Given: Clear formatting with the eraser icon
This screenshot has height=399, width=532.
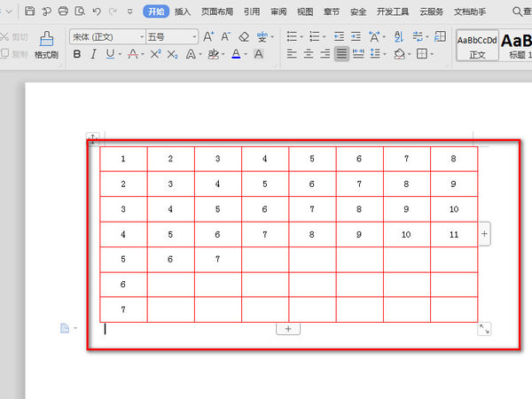Looking at the screenshot, I should tap(244, 36).
